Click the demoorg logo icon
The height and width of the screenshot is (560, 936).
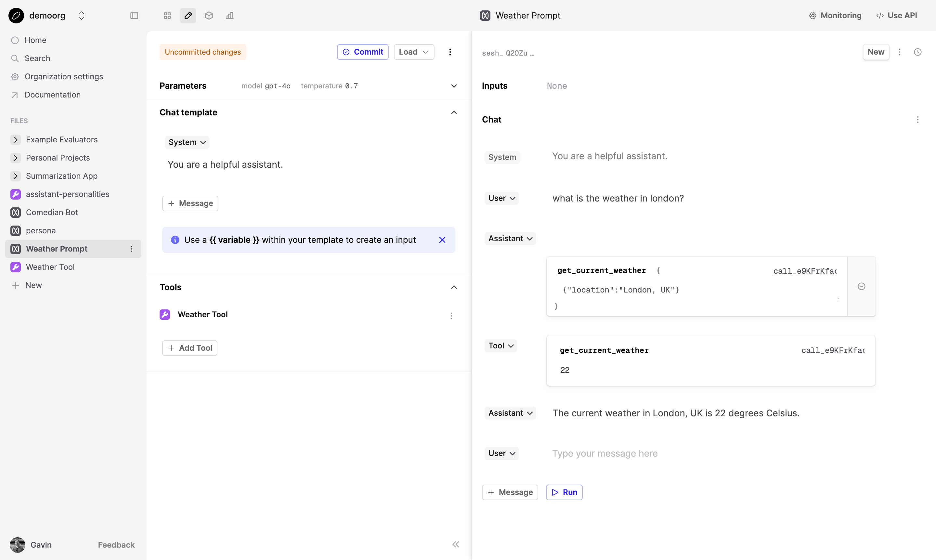point(16,16)
